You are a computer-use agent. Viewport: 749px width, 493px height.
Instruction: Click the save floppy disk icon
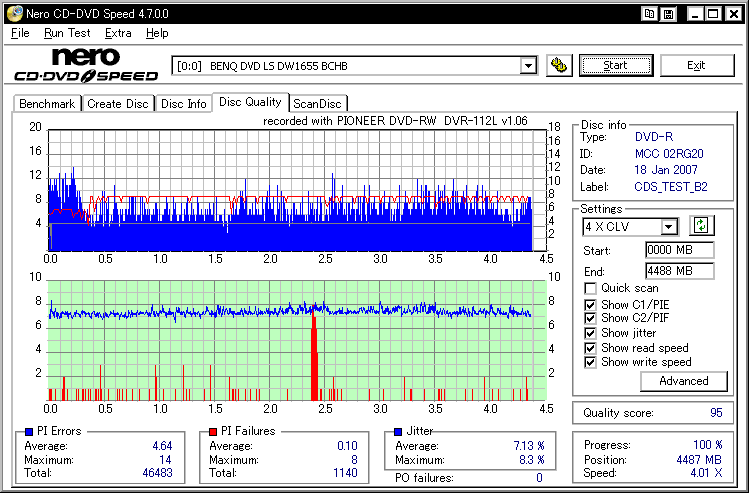(x=667, y=13)
